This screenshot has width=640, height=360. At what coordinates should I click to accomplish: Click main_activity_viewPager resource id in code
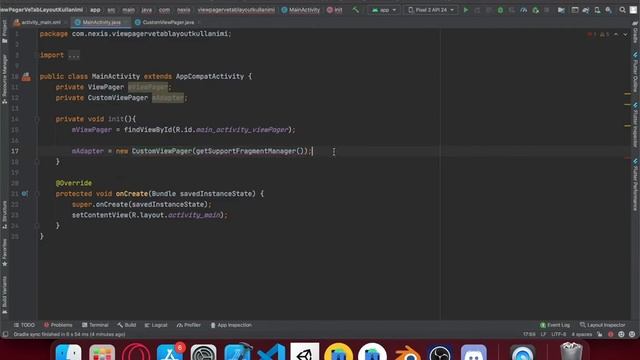click(242, 130)
